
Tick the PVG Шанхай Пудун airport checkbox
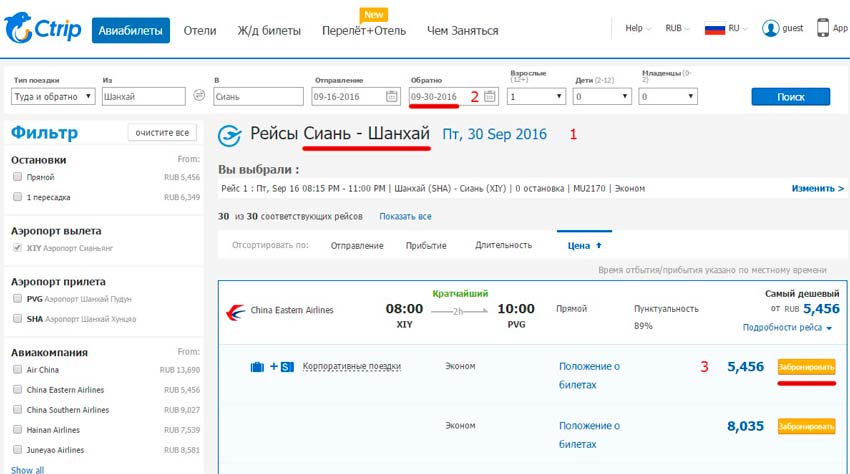tap(17, 299)
